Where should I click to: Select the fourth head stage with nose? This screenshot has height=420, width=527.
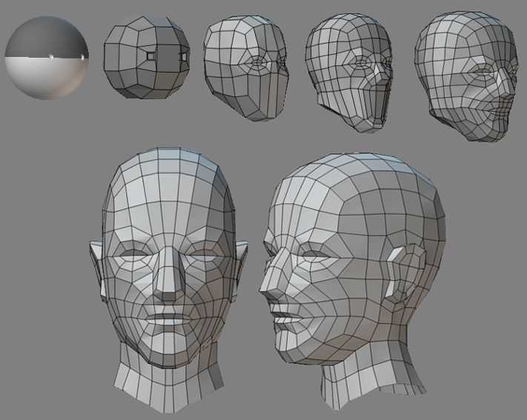pos(349,73)
